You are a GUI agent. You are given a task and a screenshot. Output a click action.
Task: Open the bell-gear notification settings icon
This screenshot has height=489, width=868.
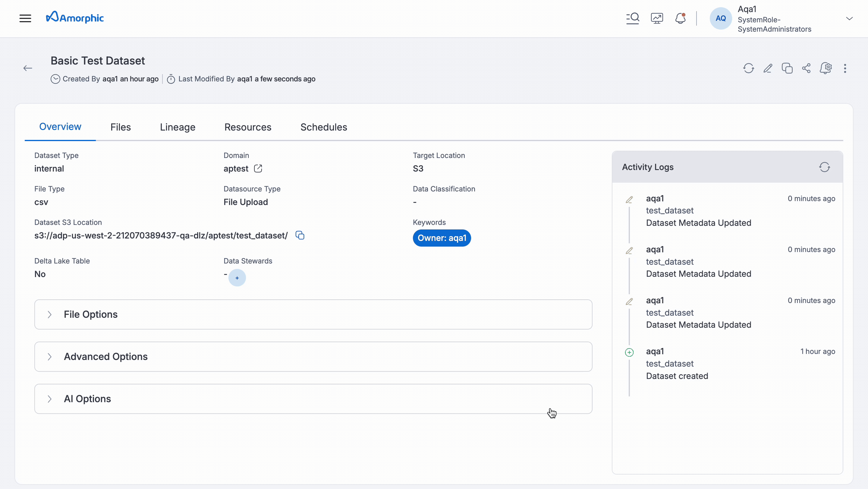point(826,68)
